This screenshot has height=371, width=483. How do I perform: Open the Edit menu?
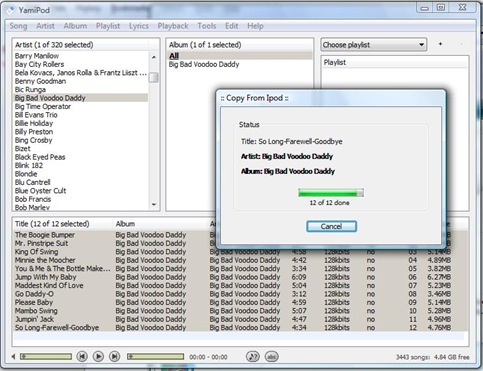pos(232,26)
